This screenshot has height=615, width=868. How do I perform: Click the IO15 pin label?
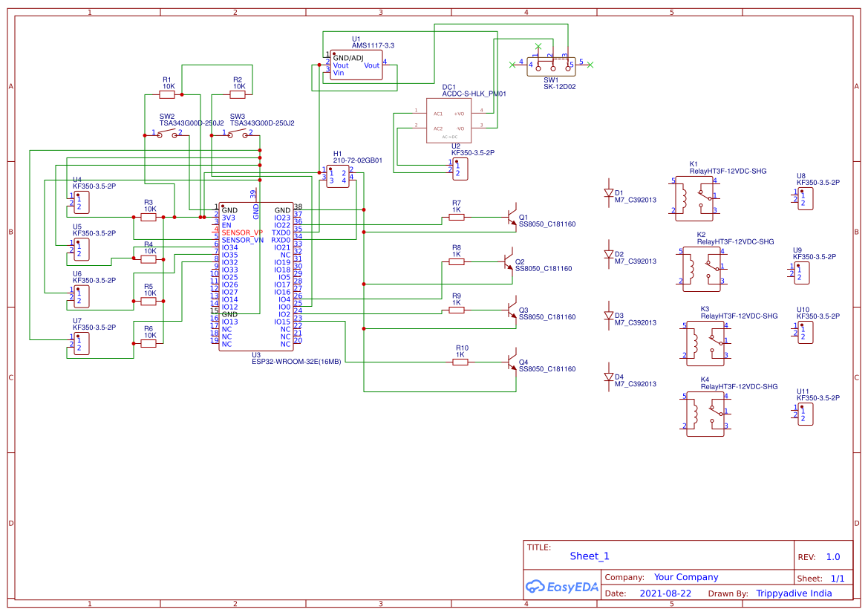click(x=282, y=322)
